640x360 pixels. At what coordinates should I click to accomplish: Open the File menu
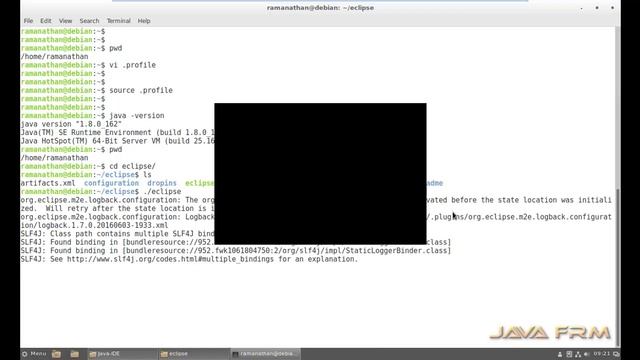pyautogui.click(x=28, y=21)
